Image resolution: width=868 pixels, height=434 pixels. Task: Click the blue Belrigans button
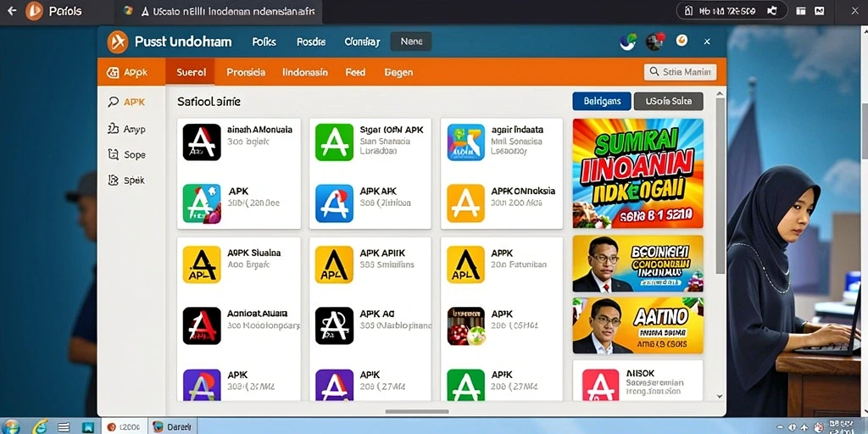[x=602, y=102]
